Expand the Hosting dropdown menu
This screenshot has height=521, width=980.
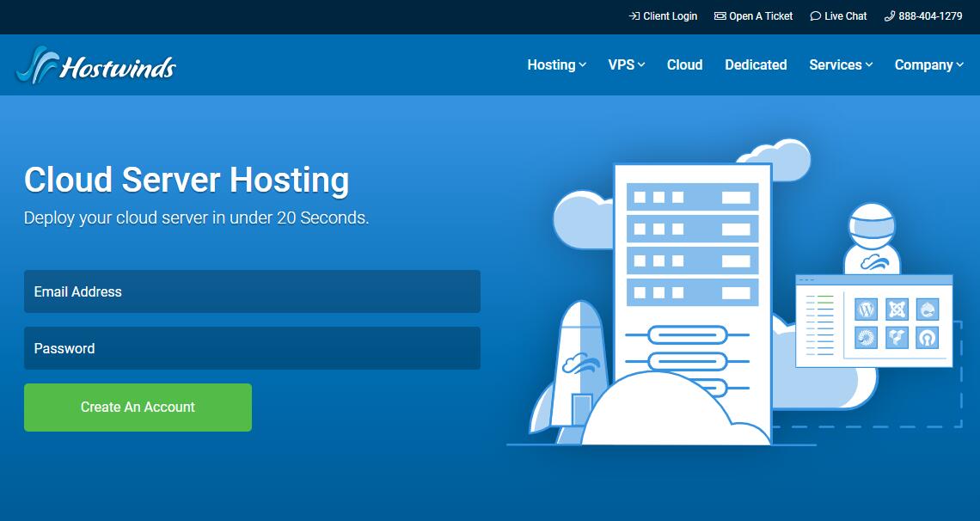(555, 64)
